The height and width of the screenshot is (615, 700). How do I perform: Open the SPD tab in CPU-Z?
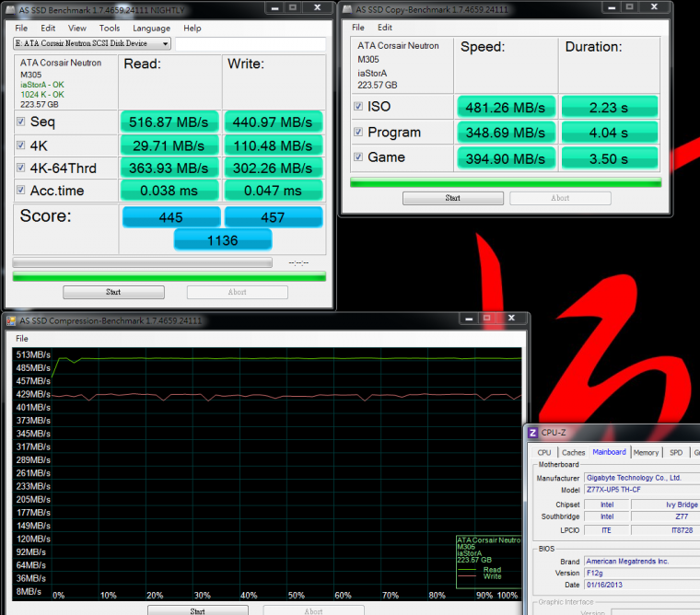(x=676, y=452)
